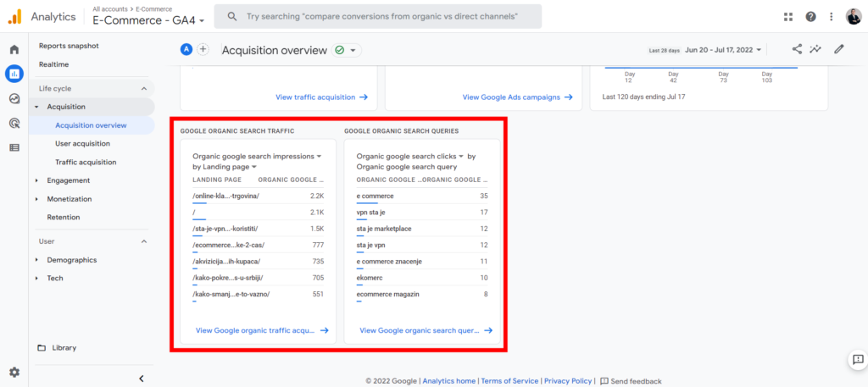Screen dimensions: 868x387
Task: Click the /akvizicija...ih-kupaca/ landing page row
Action: pyautogui.click(x=258, y=263)
